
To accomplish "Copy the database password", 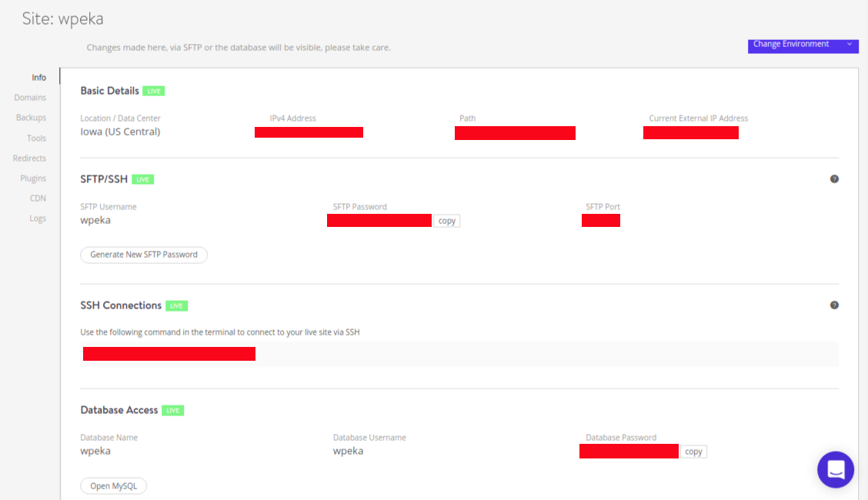I will [693, 452].
